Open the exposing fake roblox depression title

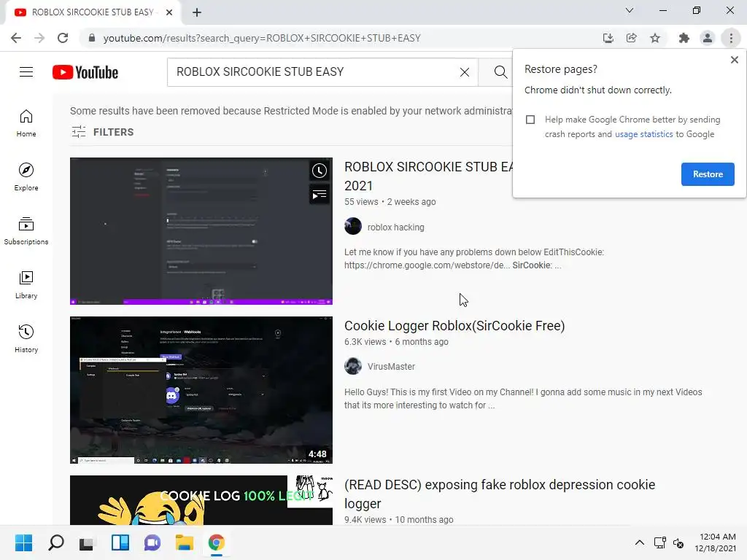click(500, 494)
